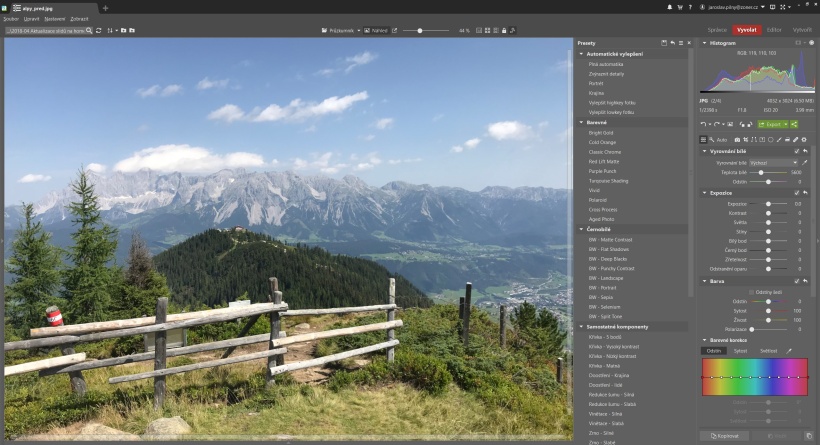Collapse Samostatné komponenty group
This screenshot has height=445, width=820.
click(x=581, y=327)
